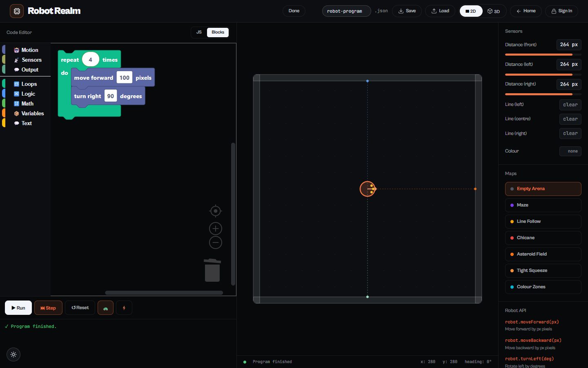Switch simulator to 2D view
The width and height of the screenshot is (588, 368).
(x=471, y=11)
